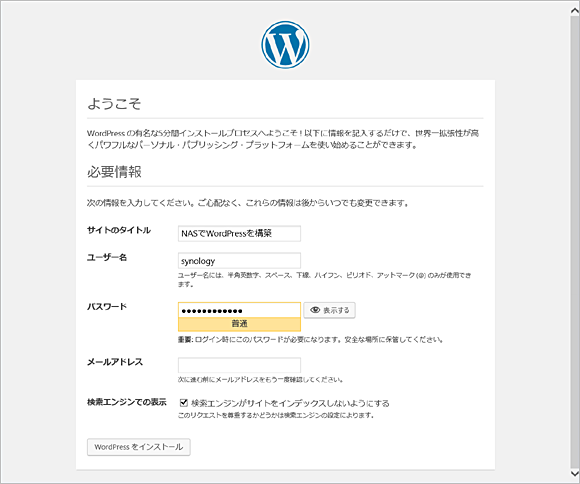Click the eye icon beside 表示する
The image size is (580, 484).
[315, 310]
